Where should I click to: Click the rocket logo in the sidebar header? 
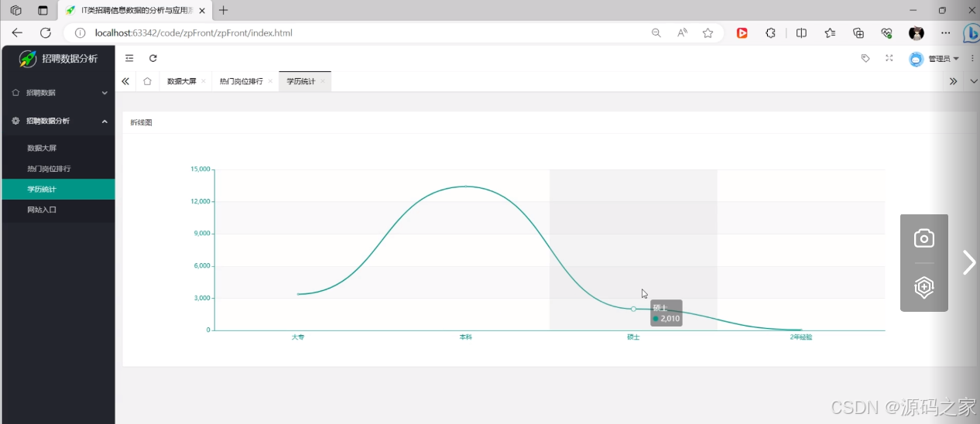point(28,59)
